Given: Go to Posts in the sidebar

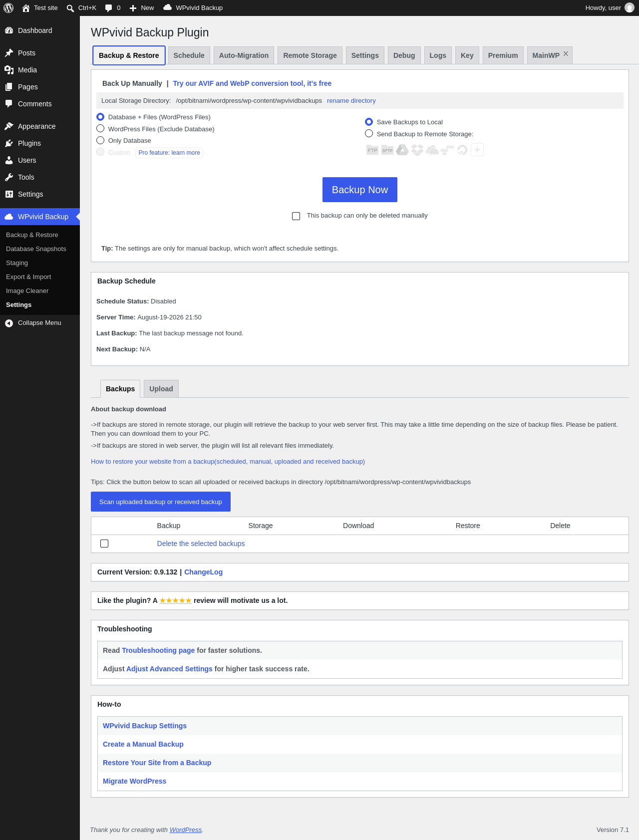Looking at the screenshot, I should [40, 53].
